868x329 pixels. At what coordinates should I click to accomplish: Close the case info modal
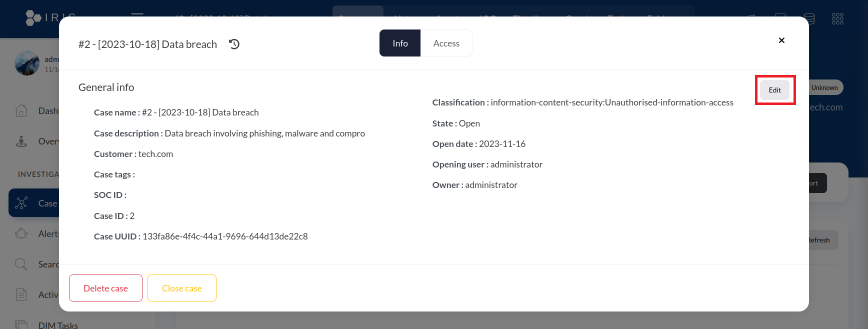781,40
